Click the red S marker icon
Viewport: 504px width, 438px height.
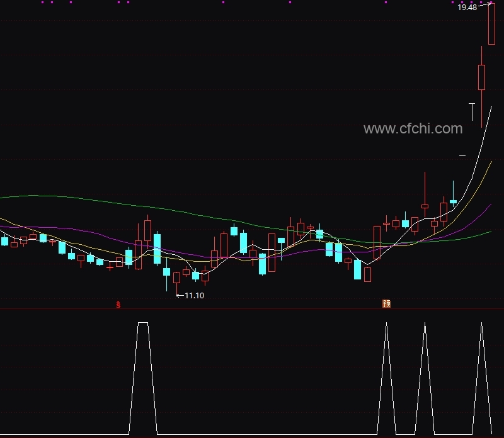point(118,305)
